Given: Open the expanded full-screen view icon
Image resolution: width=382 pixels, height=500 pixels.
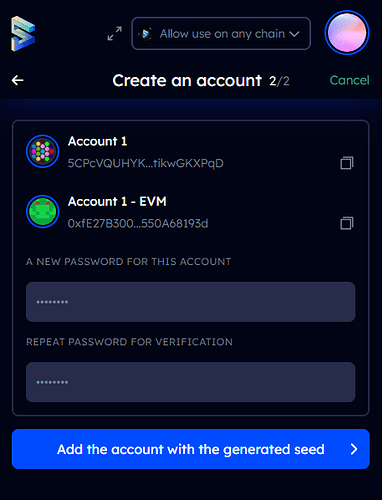Looking at the screenshot, I should pyautogui.click(x=115, y=34).
